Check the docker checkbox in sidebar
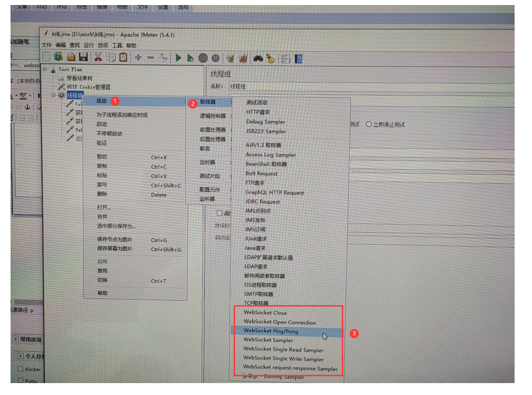The height and width of the screenshot is (395, 532). tap(20, 369)
